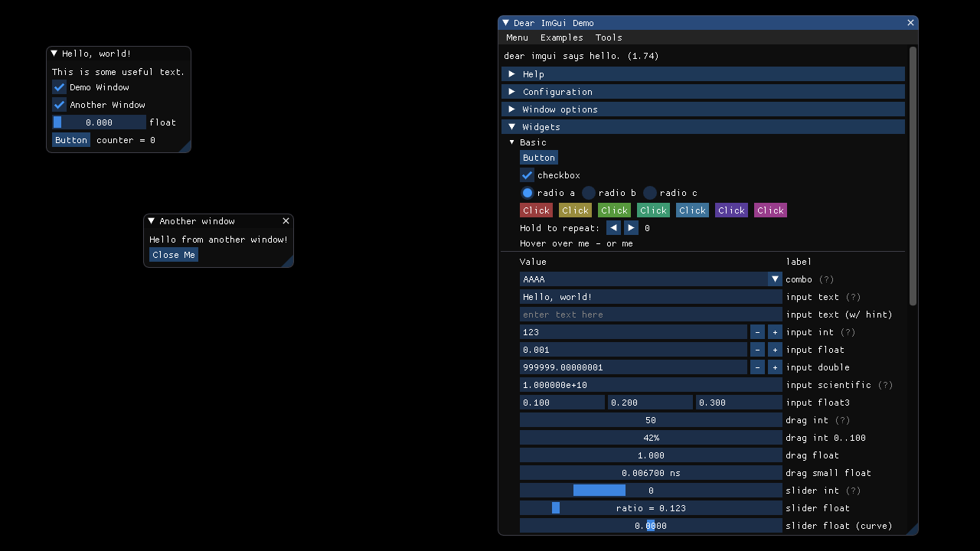Click the Hover over me text

click(x=557, y=243)
